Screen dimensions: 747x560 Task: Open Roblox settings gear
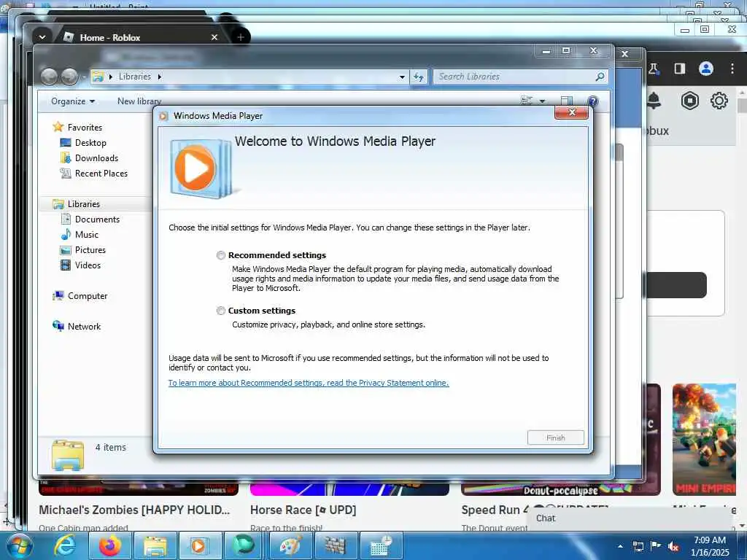click(x=719, y=101)
